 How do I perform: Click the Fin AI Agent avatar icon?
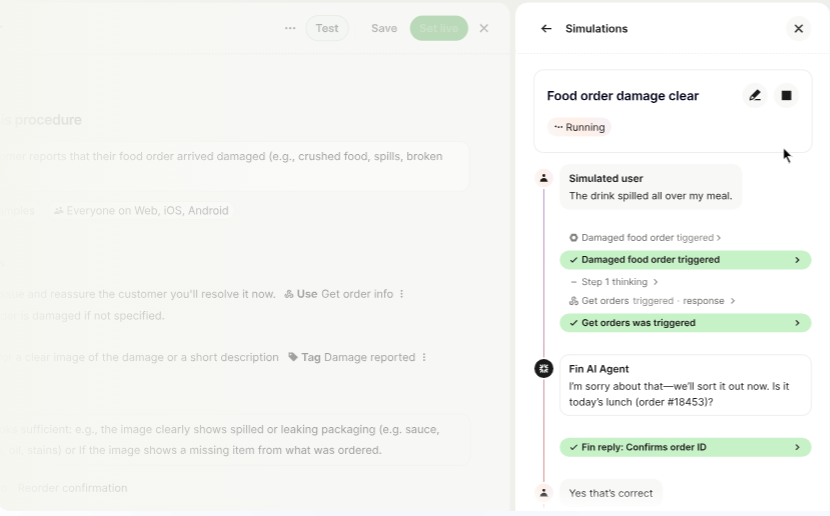[x=544, y=369]
